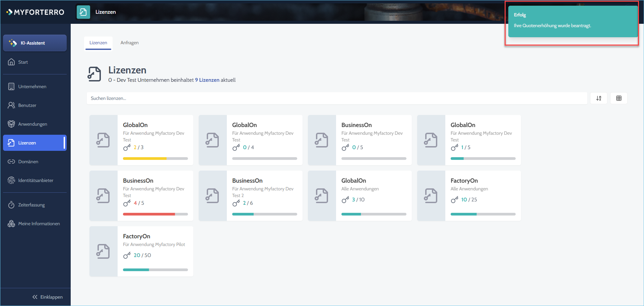Click key icon of GlobalOn 2 / 3
Image resolution: width=644 pixels, height=306 pixels.
click(127, 147)
